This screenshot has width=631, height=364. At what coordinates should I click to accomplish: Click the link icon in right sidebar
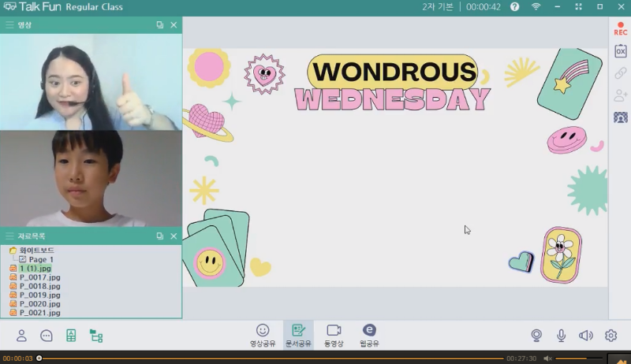click(x=621, y=73)
